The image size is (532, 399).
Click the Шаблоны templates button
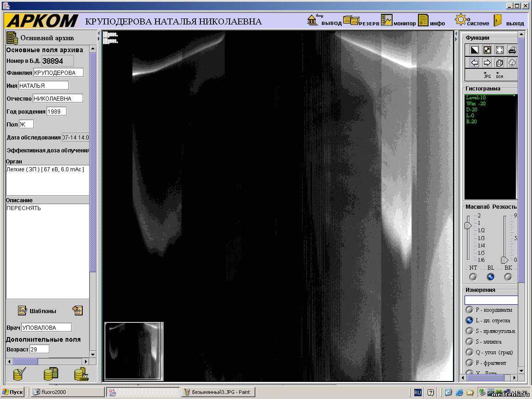click(37, 311)
